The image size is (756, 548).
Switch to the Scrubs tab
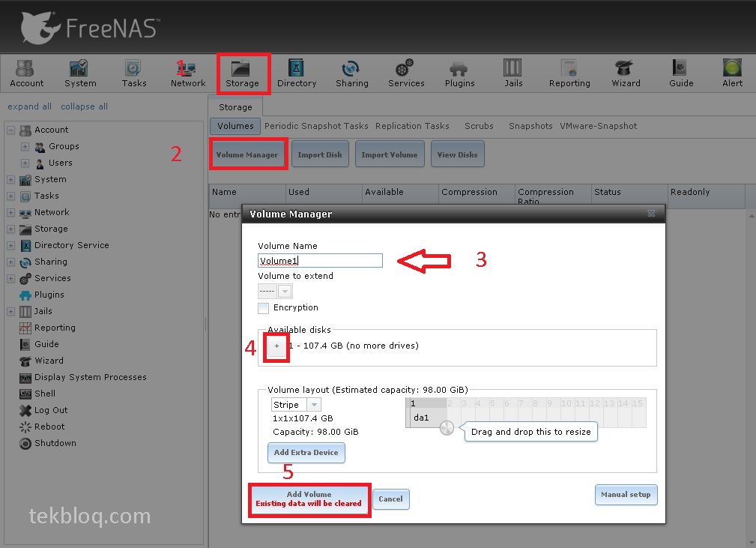coord(479,126)
